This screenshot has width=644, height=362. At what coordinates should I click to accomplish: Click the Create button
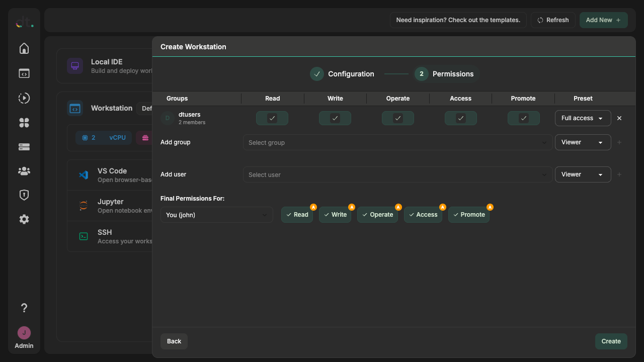(x=611, y=341)
